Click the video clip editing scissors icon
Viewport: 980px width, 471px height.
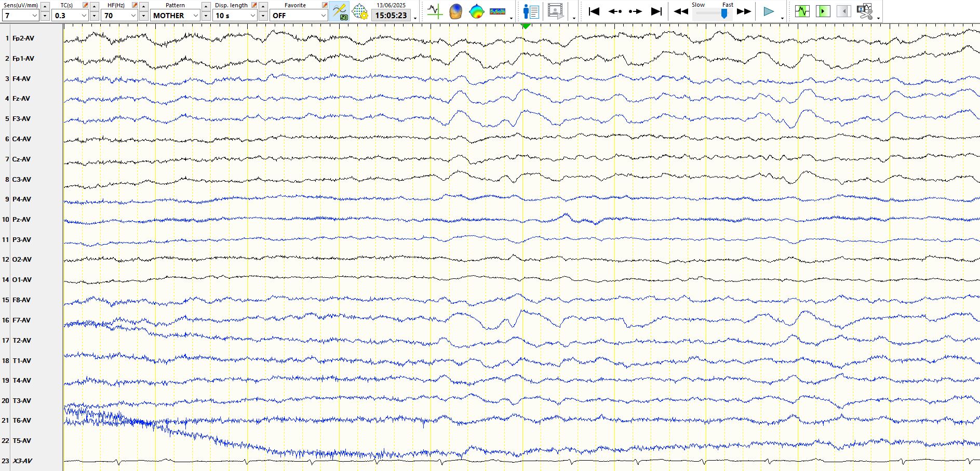pyautogui.click(x=865, y=11)
